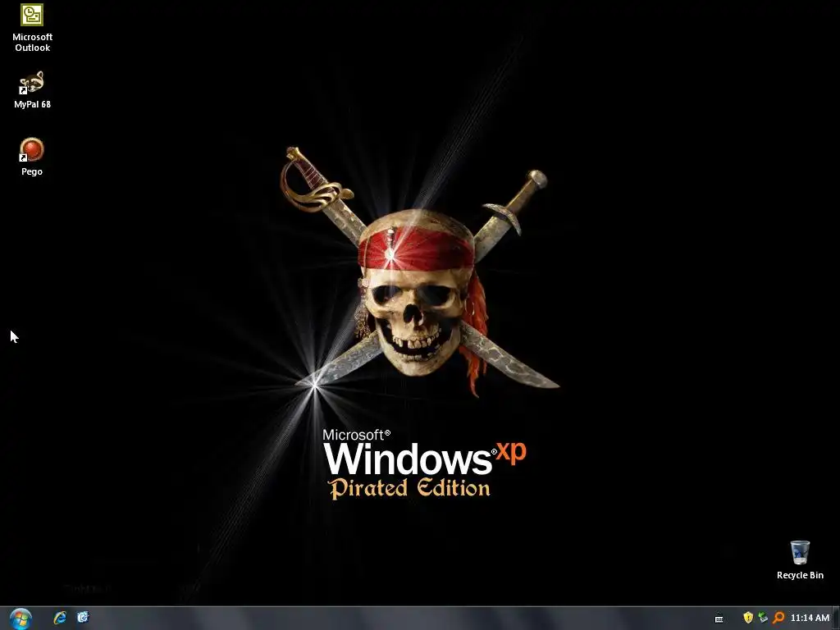Click the Show Desktop strip beside the clock
Image resolution: width=840 pixels, height=630 pixels.
point(836,619)
